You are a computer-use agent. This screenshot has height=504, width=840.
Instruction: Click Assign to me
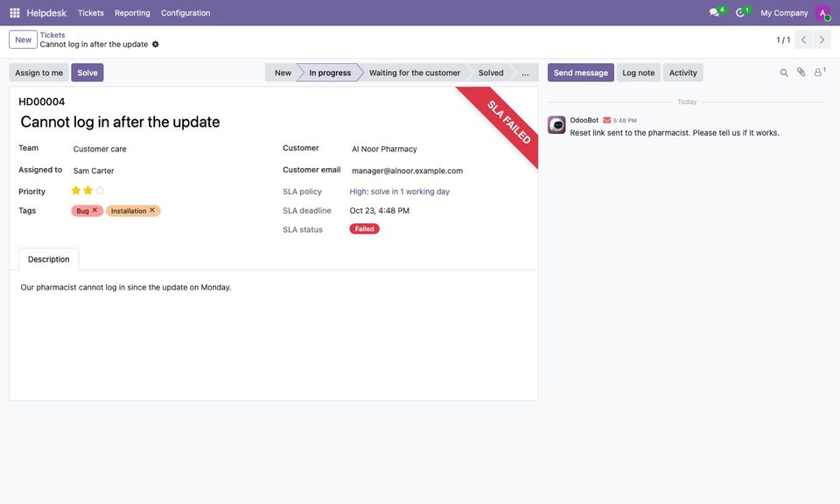pyautogui.click(x=39, y=73)
